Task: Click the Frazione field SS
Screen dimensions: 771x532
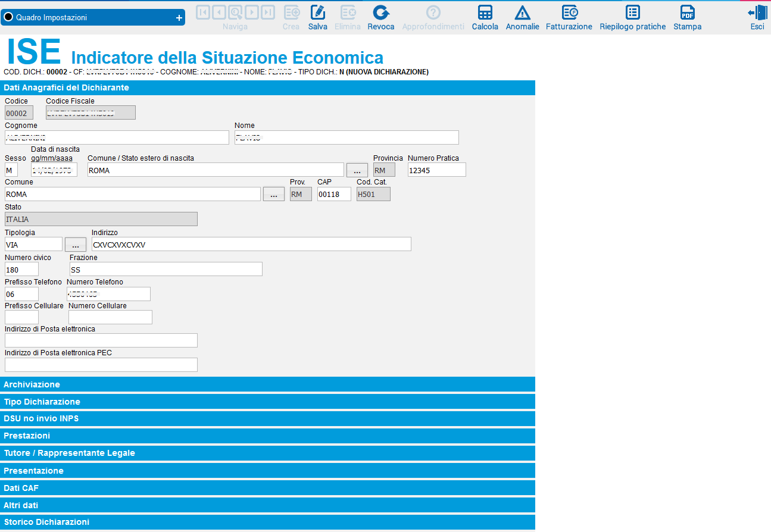Action: click(166, 270)
